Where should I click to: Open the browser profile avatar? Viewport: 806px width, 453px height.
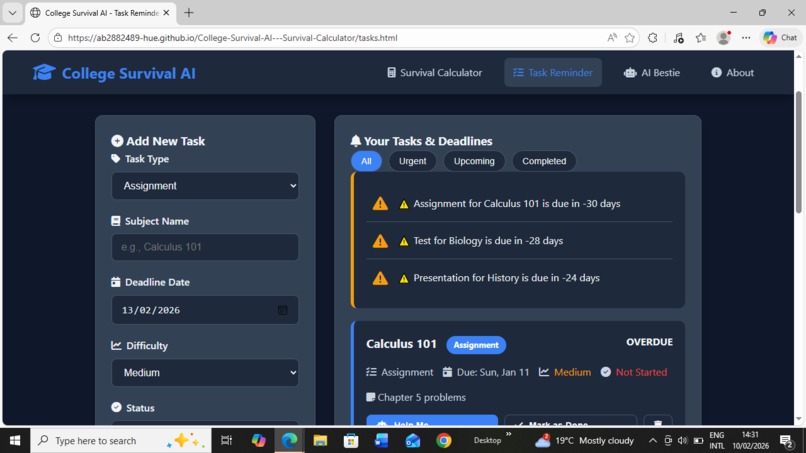click(x=724, y=38)
